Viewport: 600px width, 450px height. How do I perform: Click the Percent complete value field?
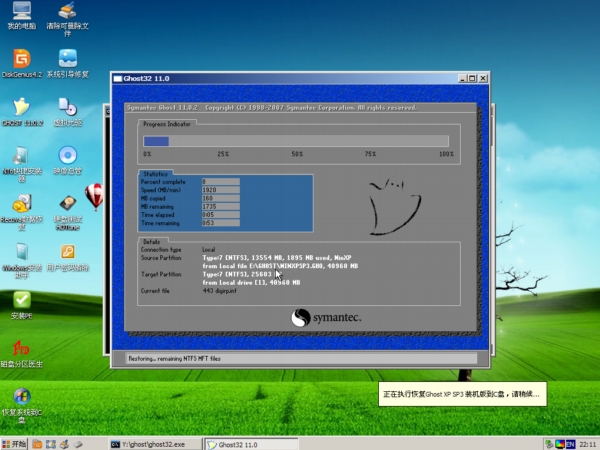(x=221, y=182)
